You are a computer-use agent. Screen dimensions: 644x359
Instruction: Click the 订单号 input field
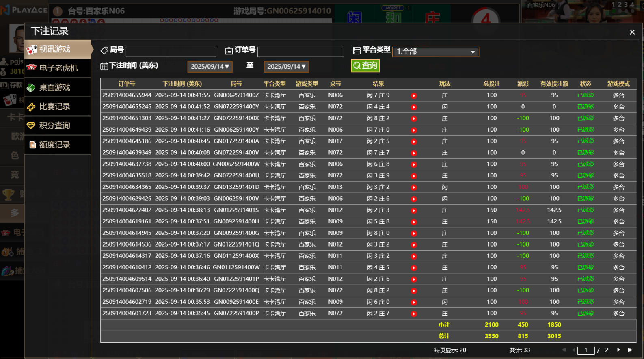300,52
